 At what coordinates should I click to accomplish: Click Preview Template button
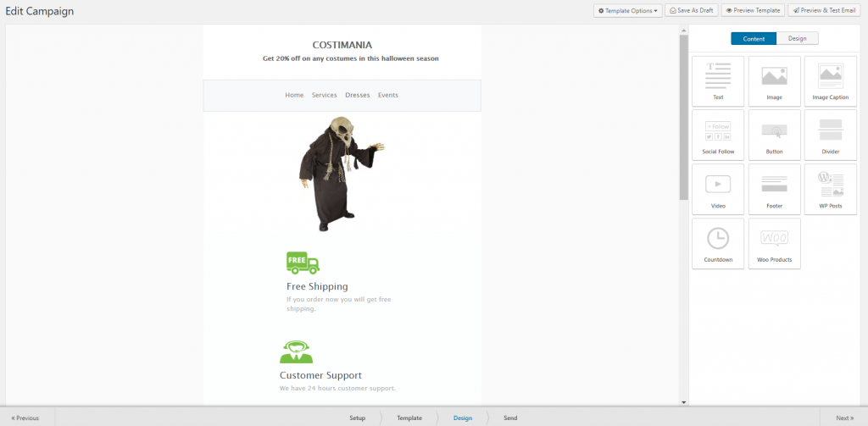click(x=753, y=10)
